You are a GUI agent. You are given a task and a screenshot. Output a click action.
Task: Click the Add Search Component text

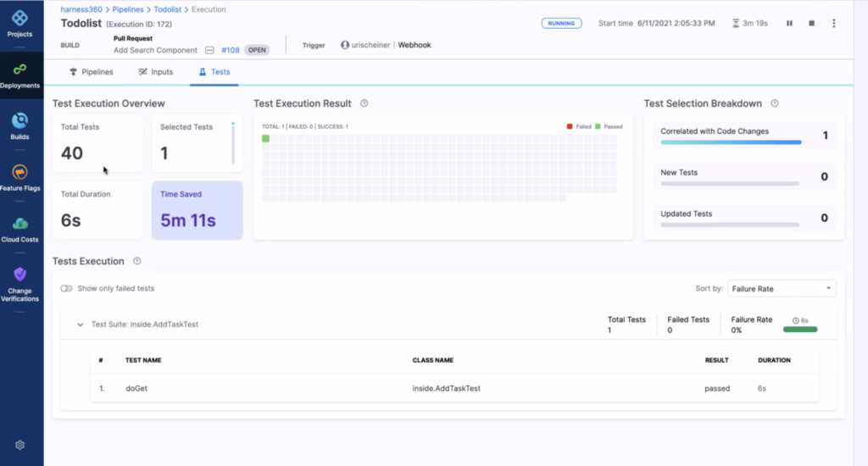pos(155,50)
